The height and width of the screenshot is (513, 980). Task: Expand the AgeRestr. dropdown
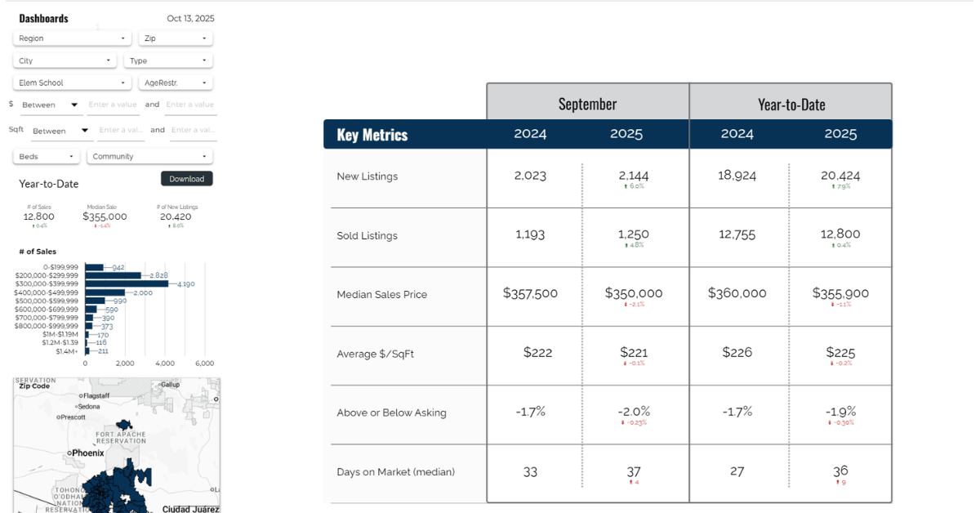tap(176, 83)
